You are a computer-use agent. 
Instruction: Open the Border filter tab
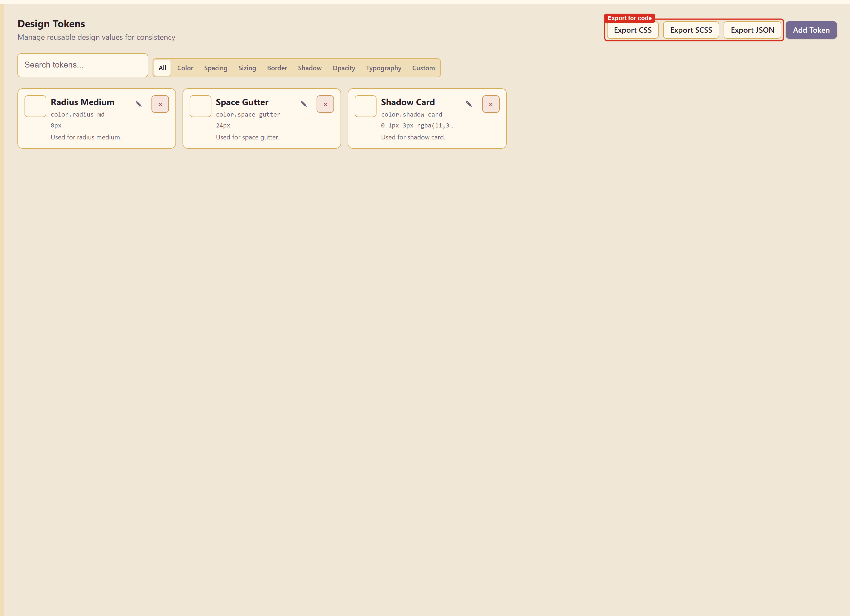coord(277,68)
